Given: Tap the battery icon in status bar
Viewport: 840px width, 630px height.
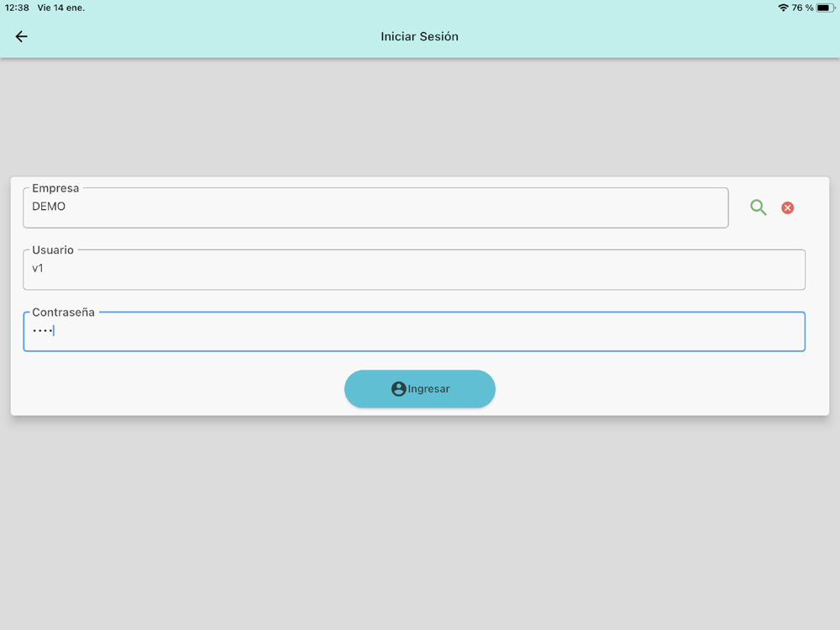Looking at the screenshot, I should 826,8.
